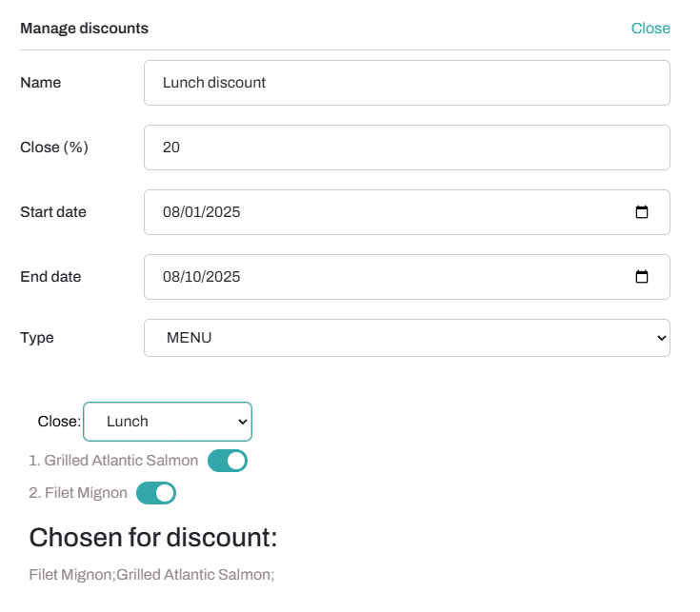Click the 'Chosen for discount:' heading
The width and height of the screenshot is (700, 612).
(153, 537)
